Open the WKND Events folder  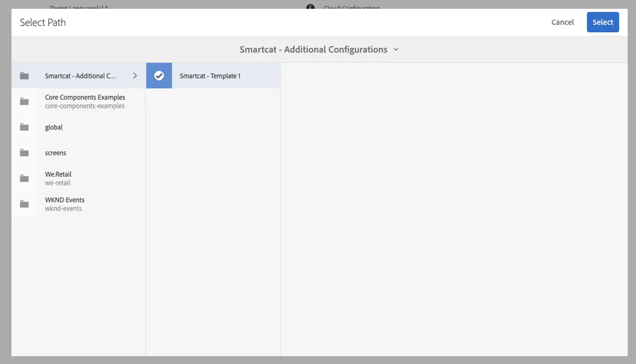(79, 204)
